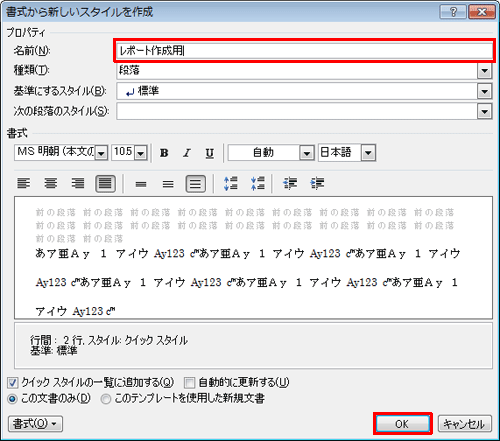This screenshot has height=441, width=500.
Task: Click the OK button
Action: (x=403, y=424)
